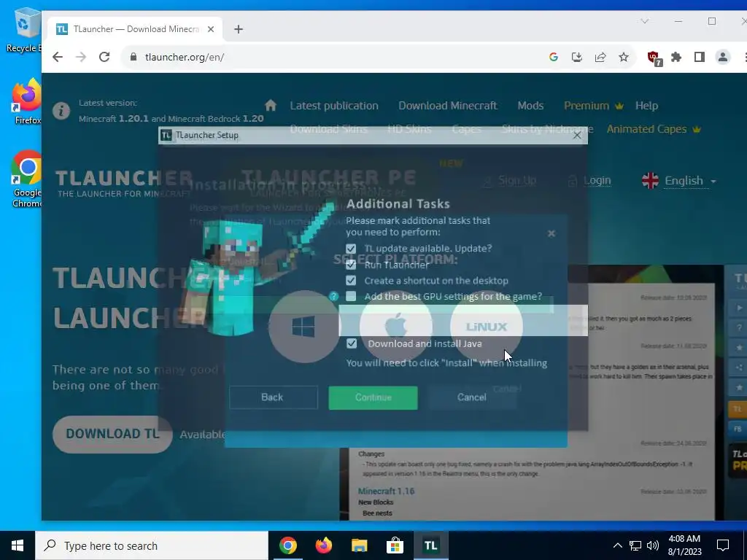The image size is (747, 560).
Task: Open Chrome tab search chevron
Action: 645,21
